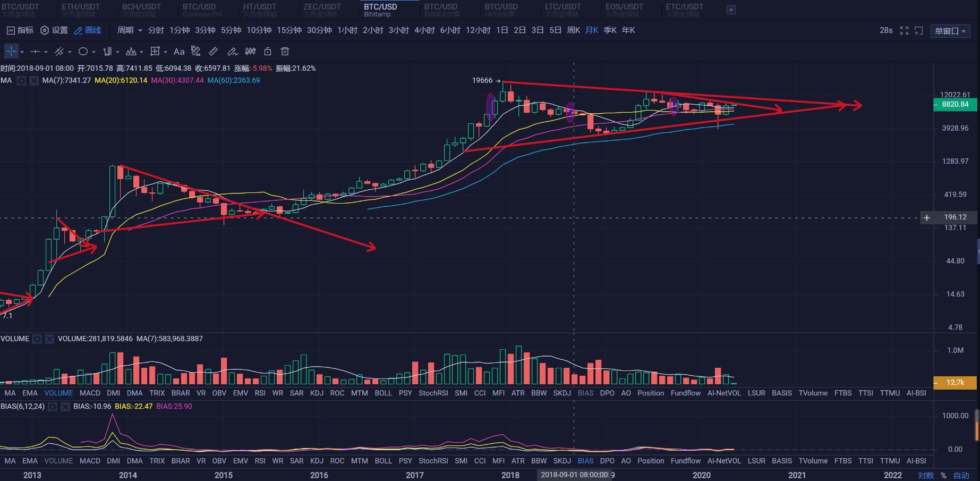Select the MACD indicator tab
Screen dimensions: 980x481
point(90,393)
